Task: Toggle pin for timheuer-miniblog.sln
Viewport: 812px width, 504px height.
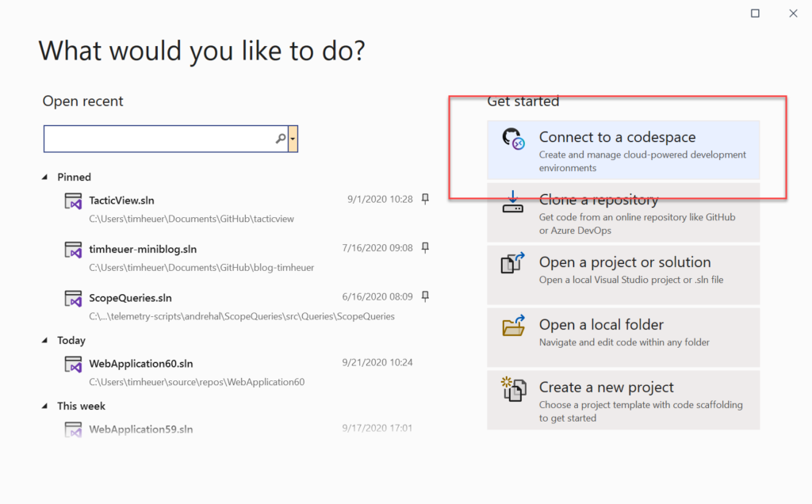Action: [425, 248]
